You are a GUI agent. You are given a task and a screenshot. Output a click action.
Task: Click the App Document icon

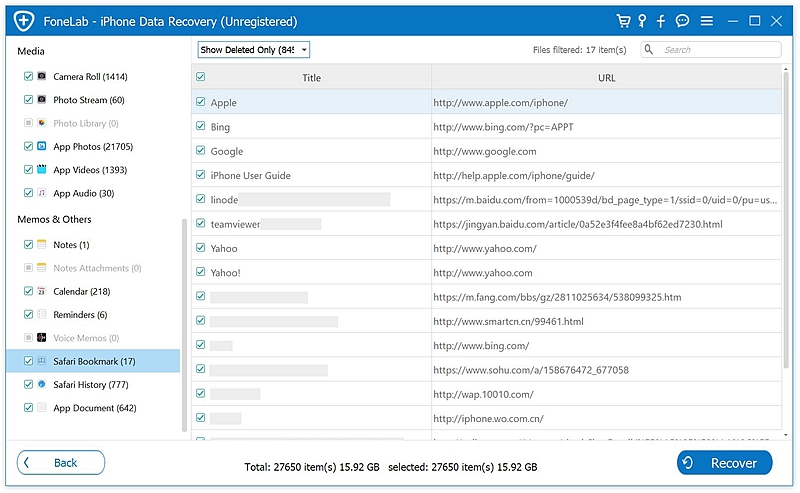[x=42, y=408]
